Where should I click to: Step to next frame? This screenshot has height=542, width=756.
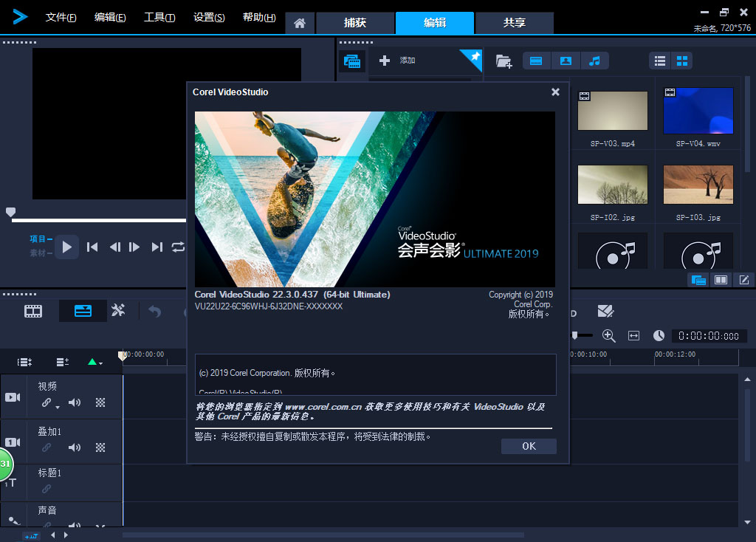click(x=134, y=247)
